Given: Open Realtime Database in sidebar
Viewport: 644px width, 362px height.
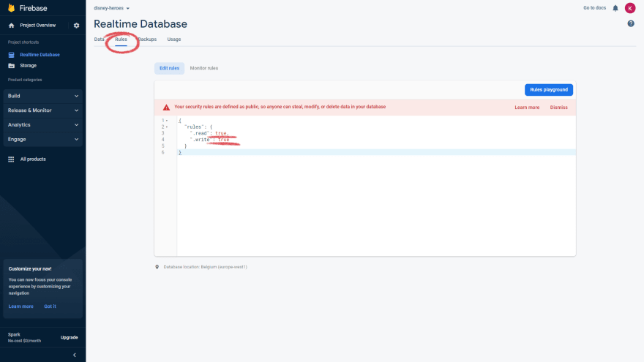Looking at the screenshot, I should 40,55.
